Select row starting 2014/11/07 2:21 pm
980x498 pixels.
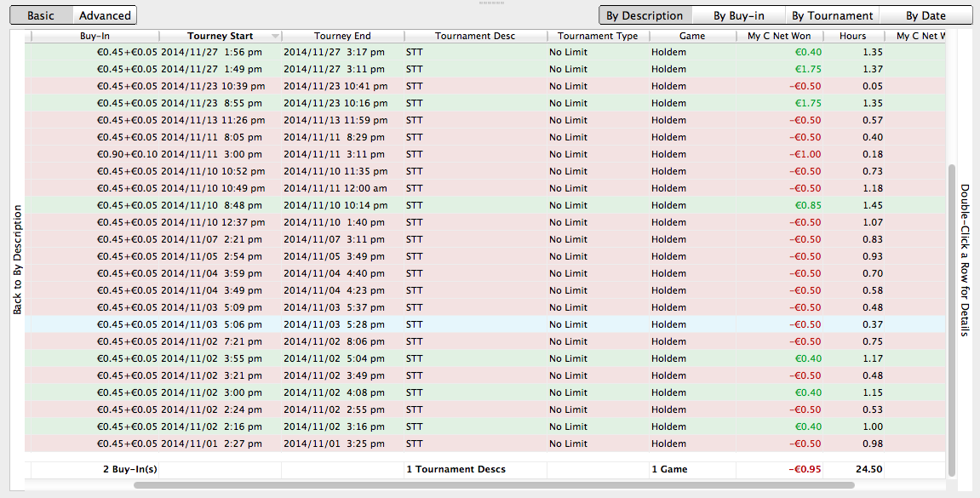click(x=485, y=239)
